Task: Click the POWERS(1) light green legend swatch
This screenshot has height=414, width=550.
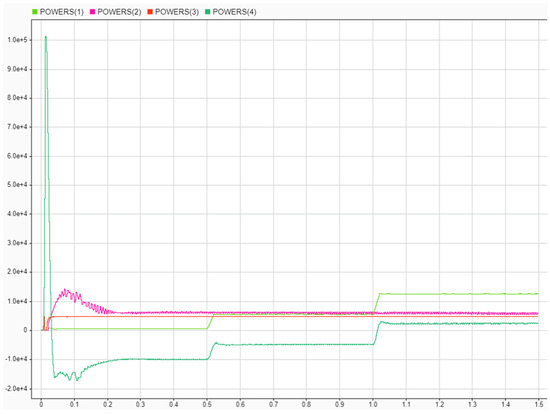Action: point(34,12)
